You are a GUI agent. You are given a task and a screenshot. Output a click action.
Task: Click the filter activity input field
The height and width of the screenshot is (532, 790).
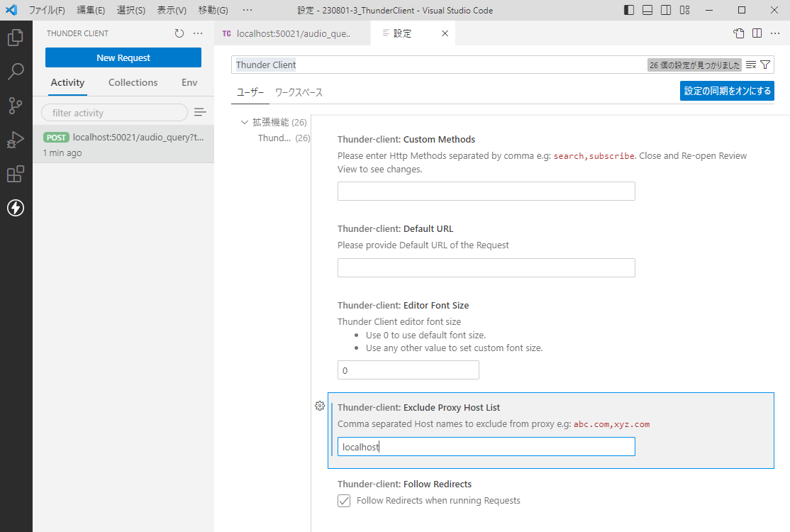114,113
